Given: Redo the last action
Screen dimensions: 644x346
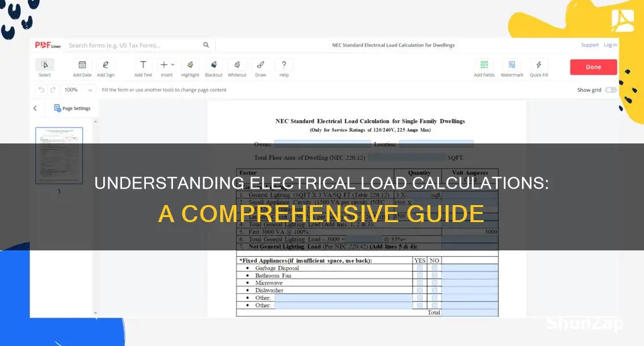Looking at the screenshot, I should [53, 89].
